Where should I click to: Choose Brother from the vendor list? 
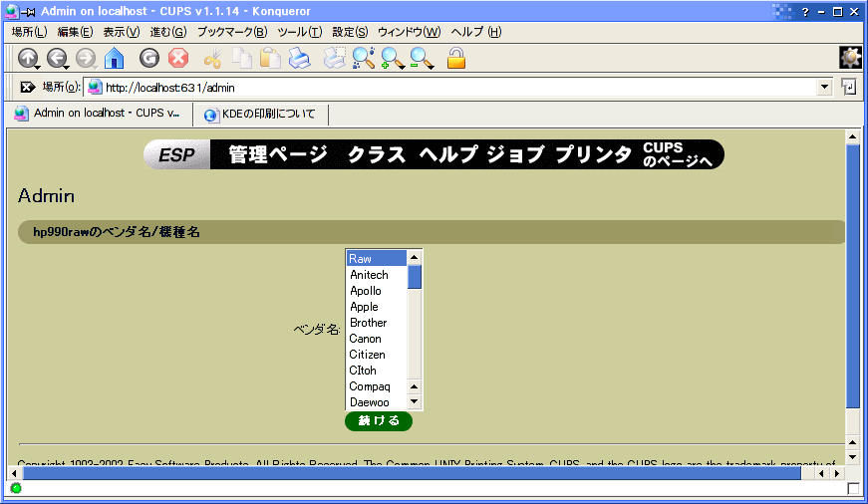(368, 323)
